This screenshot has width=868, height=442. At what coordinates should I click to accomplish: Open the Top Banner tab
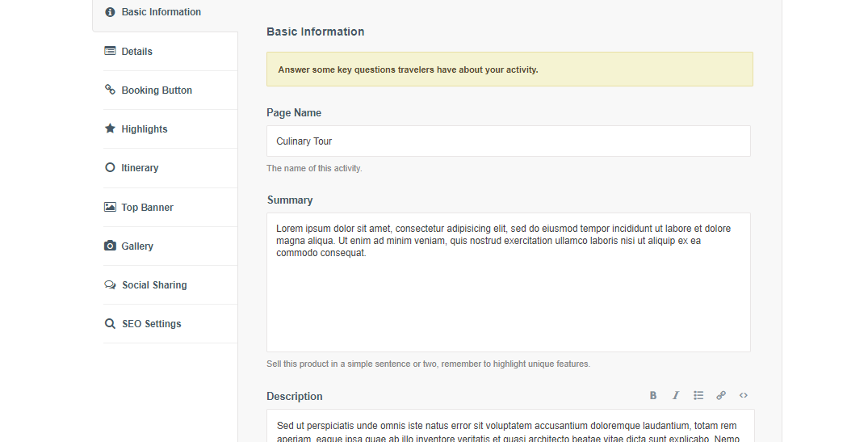pyautogui.click(x=147, y=208)
